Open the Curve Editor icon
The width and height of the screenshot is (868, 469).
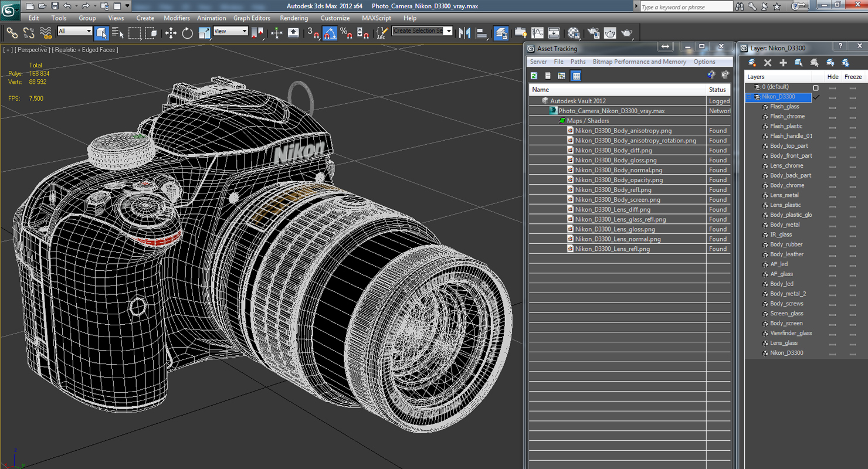click(537, 33)
